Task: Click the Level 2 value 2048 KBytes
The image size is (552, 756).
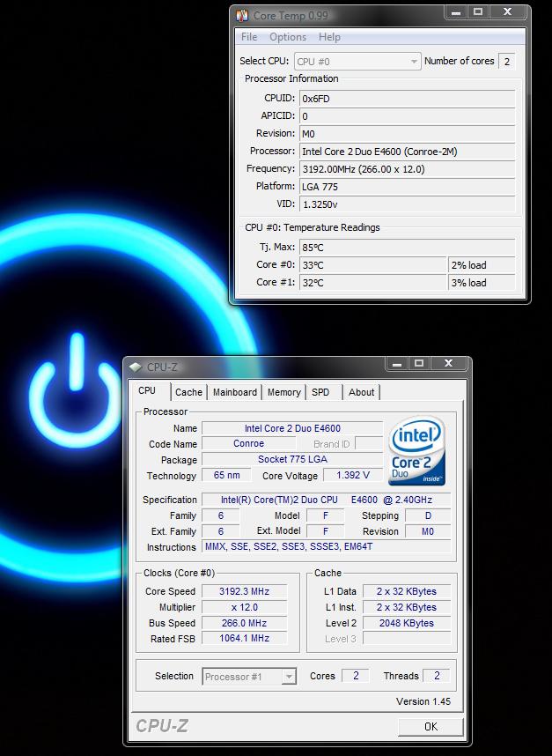Action: 407,624
